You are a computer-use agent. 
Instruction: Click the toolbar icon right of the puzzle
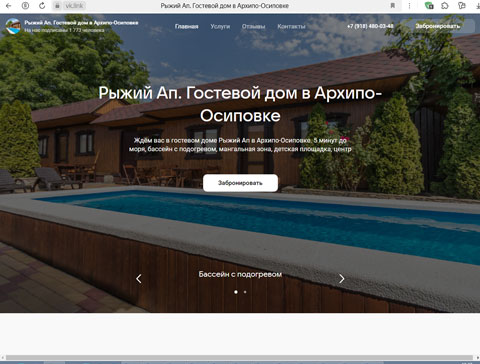pyautogui.click(x=462, y=6)
